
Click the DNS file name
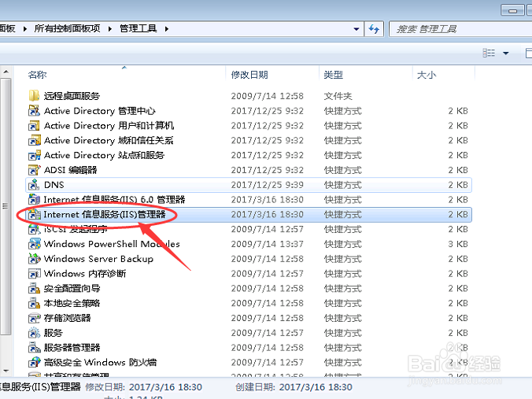coord(54,185)
